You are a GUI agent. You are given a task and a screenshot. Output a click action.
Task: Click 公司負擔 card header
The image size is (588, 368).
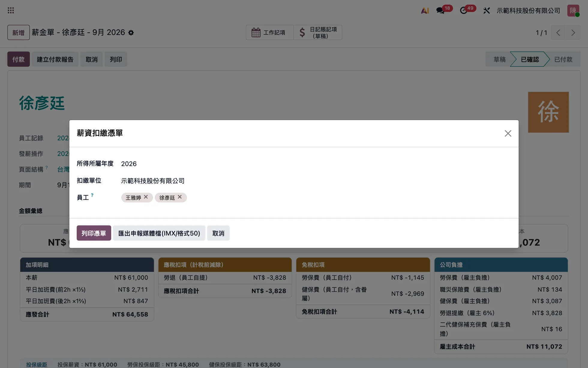[501, 265]
